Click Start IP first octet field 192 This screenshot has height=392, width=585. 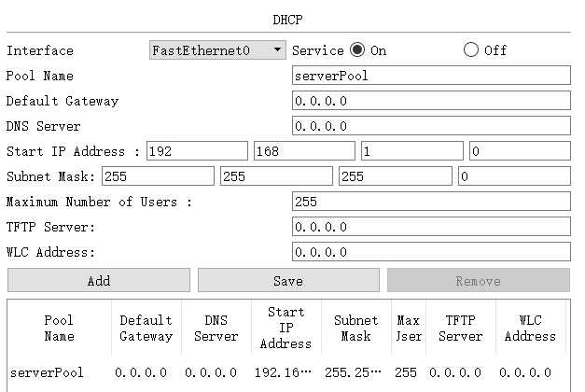[197, 151]
